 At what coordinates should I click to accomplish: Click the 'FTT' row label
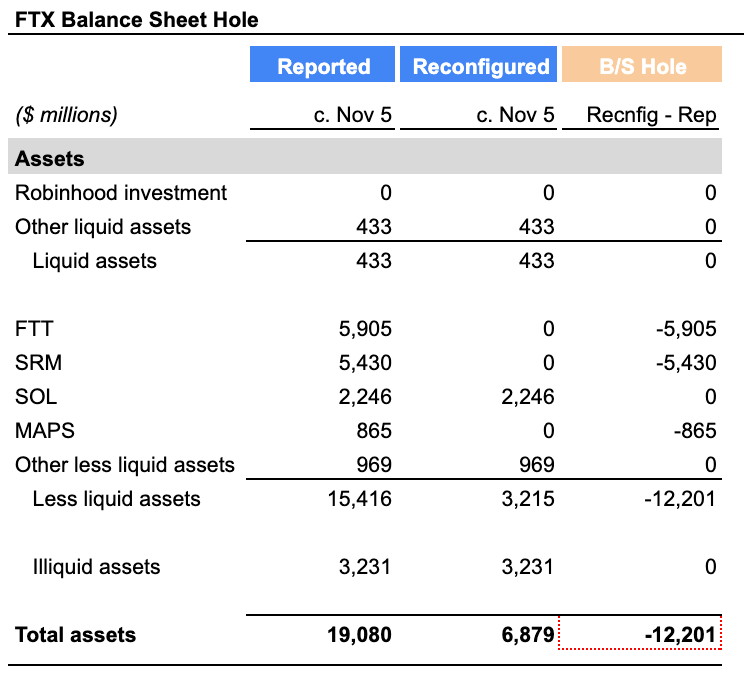click(34, 329)
